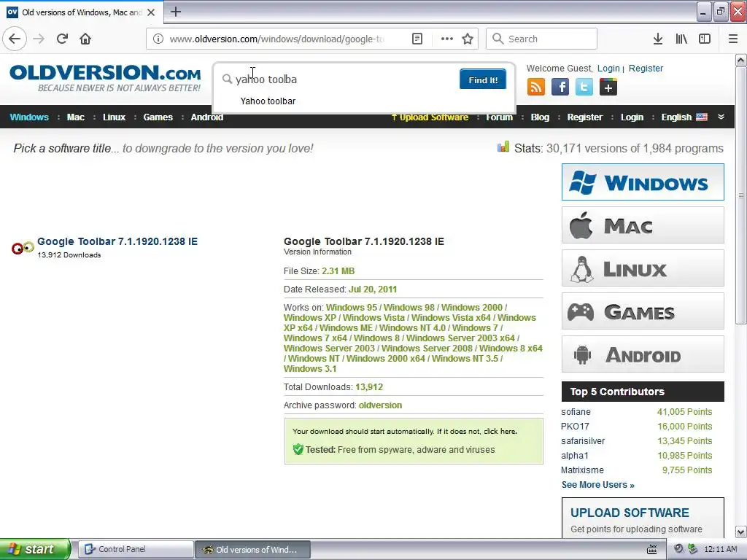Screen dimensions: 747x560
Task: Click the US flag language icon
Action: pos(702,117)
